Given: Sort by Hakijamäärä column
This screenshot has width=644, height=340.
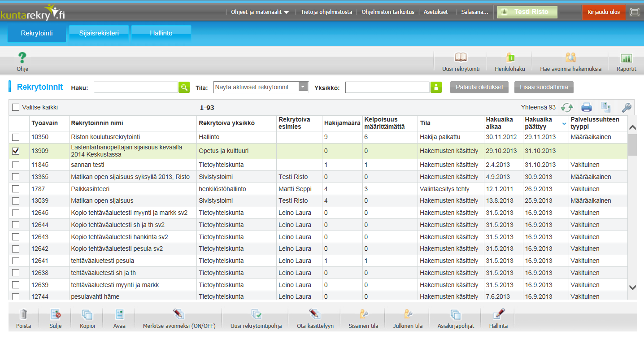Looking at the screenshot, I should (342, 123).
